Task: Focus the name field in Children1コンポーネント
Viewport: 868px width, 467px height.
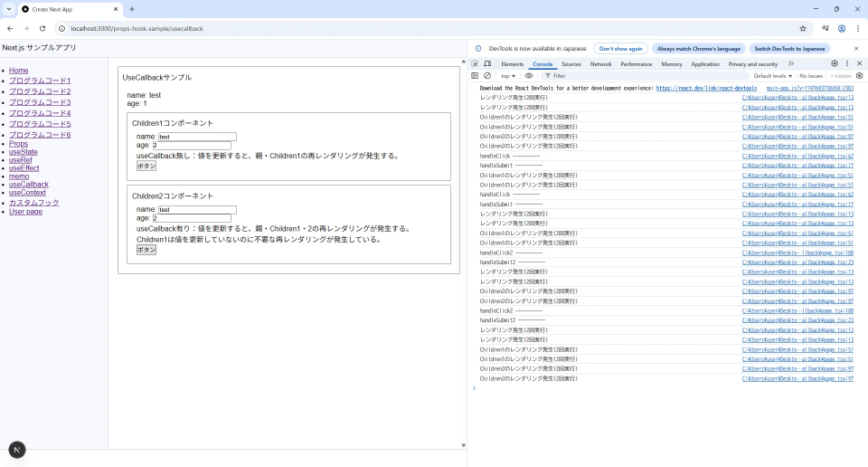Action: click(x=197, y=137)
